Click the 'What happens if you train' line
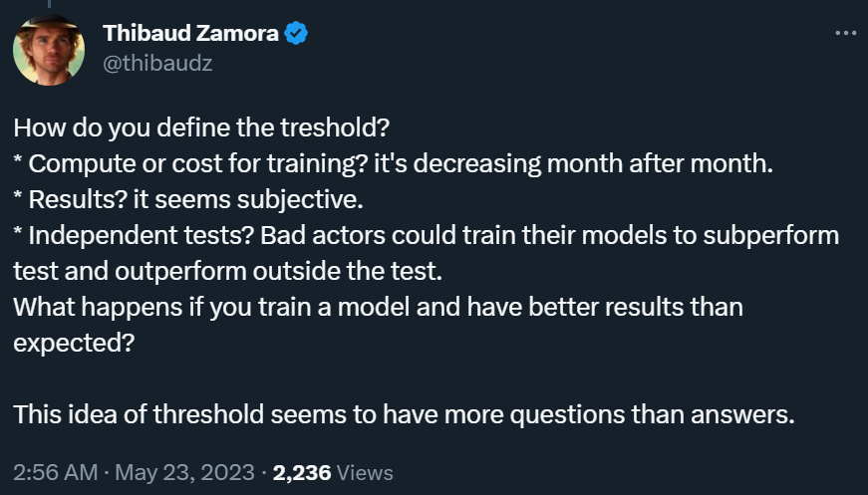 pyautogui.click(x=378, y=307)
